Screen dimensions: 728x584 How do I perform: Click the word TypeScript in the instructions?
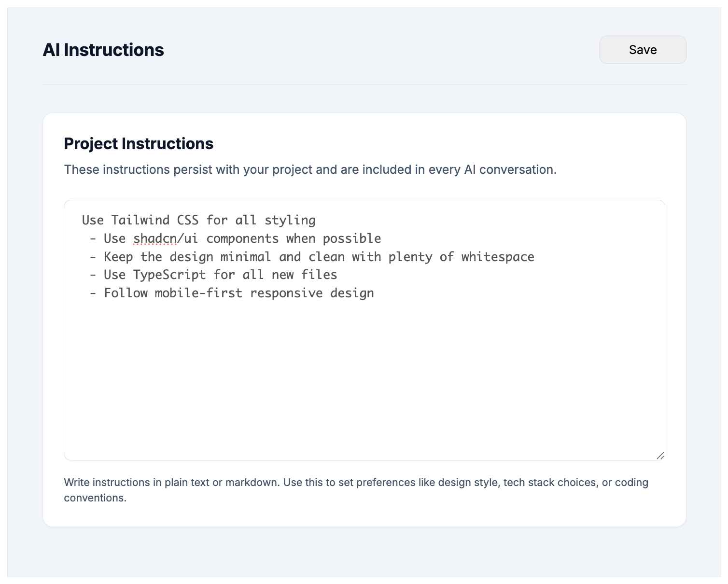169,275
